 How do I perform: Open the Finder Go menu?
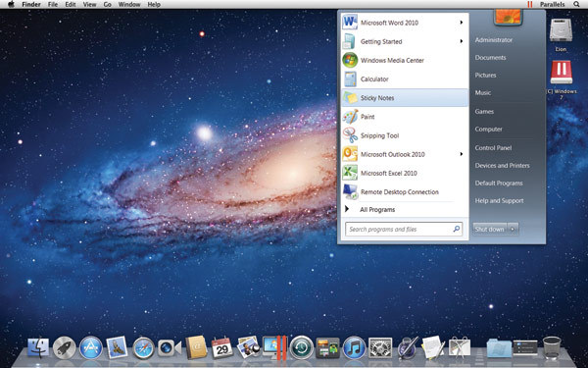(108, 5)
